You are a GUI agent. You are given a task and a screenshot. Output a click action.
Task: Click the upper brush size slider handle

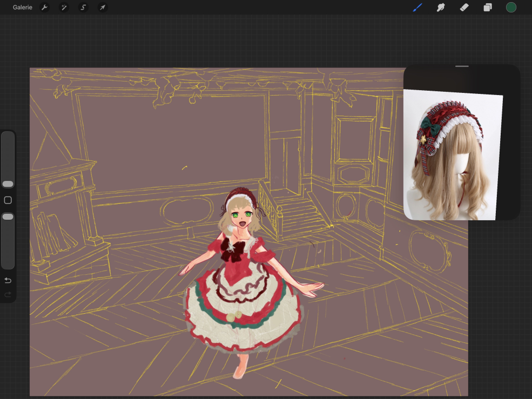pyautogui.click(x=8, y=184)
